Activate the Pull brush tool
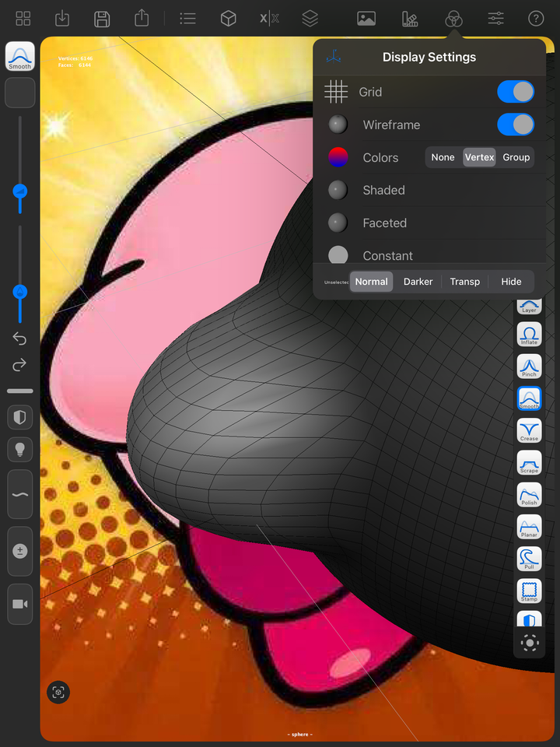 pos(529,559)
